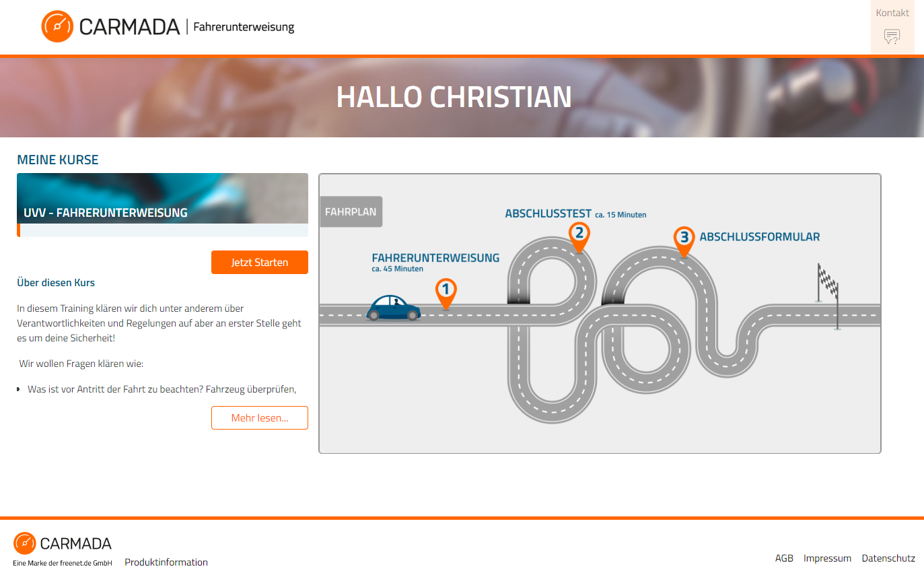924x575 pixels.
Task: Click the blue car on the road
Action: pos(394,308)
